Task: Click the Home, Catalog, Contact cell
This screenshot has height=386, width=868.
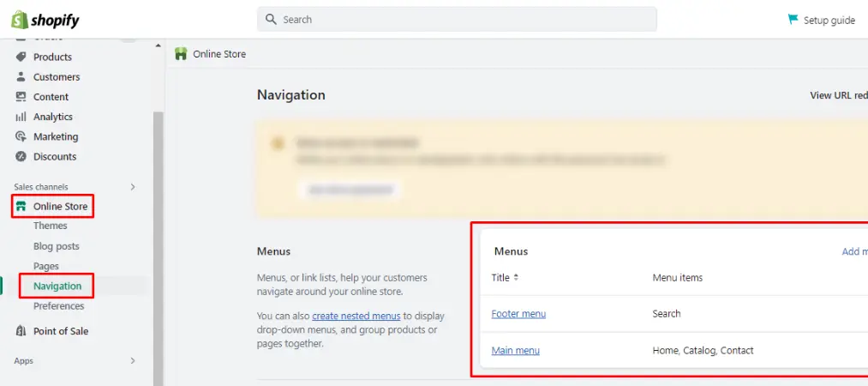Action: point(703,351)
